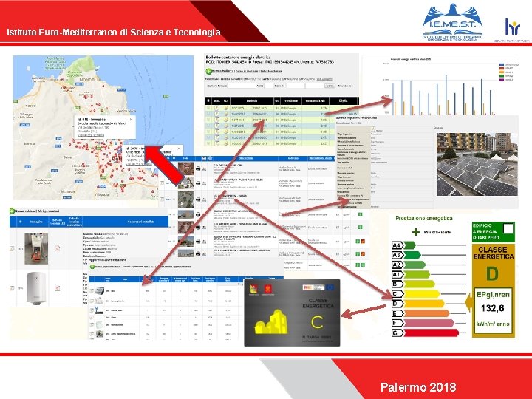Open the Visualizza scheda link in the Leonardo da Vinci popup
Image resolution: width=532 pixels, height=399 pixels.
91,135
